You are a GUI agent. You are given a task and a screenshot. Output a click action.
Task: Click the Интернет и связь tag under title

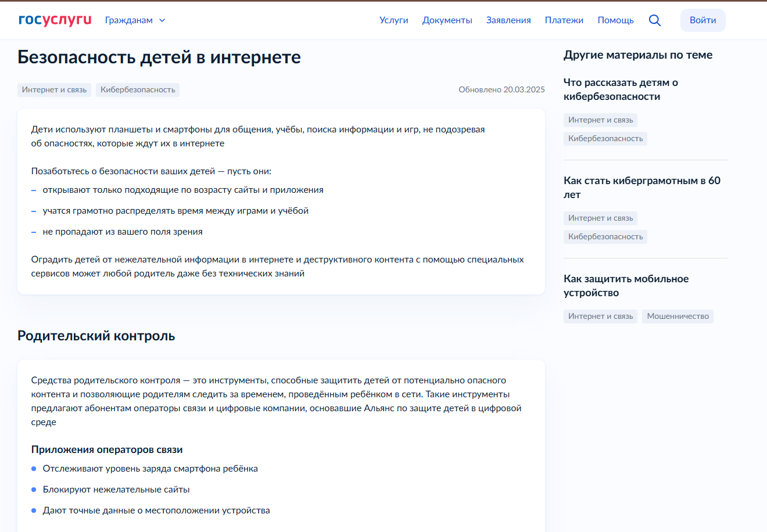tap(54, 90)
